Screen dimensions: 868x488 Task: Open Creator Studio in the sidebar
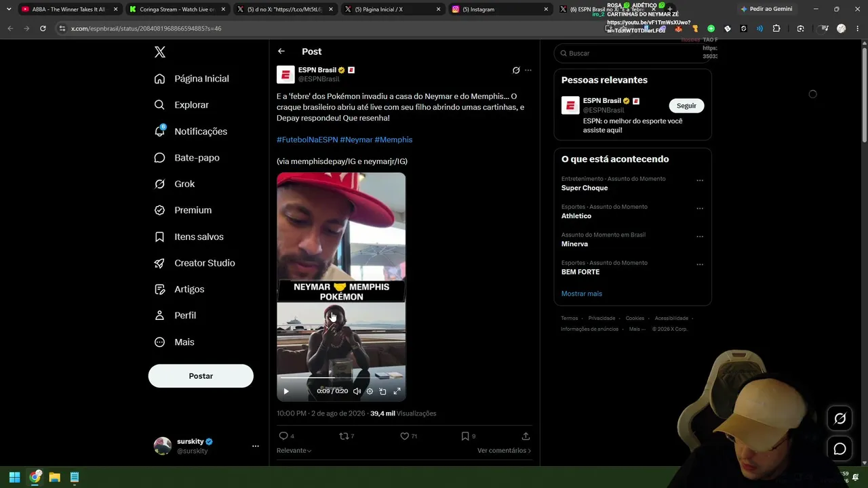(x=195, y=263)
